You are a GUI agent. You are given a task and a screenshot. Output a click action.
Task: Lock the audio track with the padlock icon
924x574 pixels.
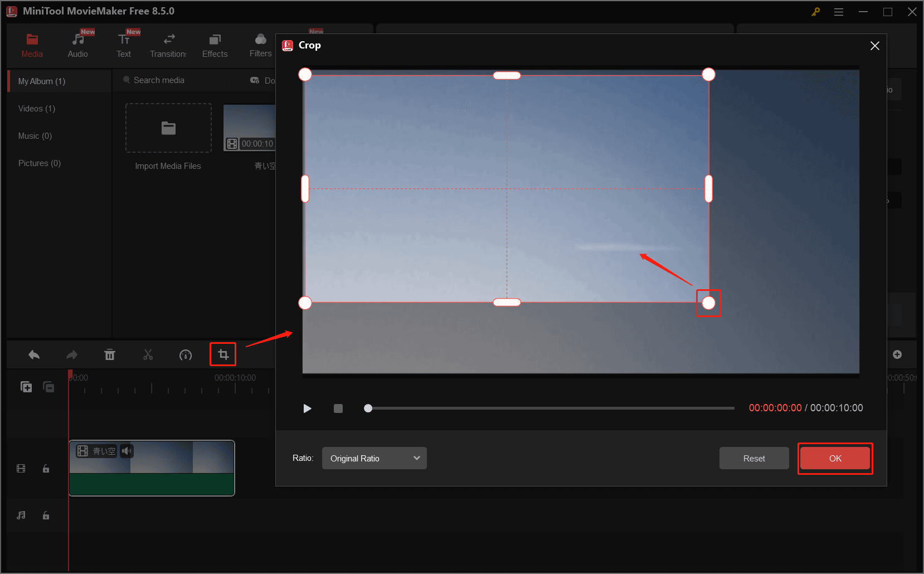[46, 515]
